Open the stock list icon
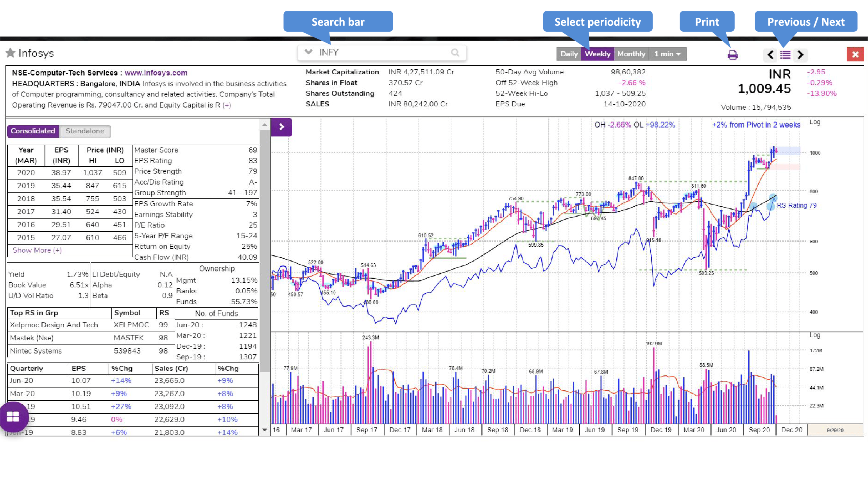 [x=785, y=55]
